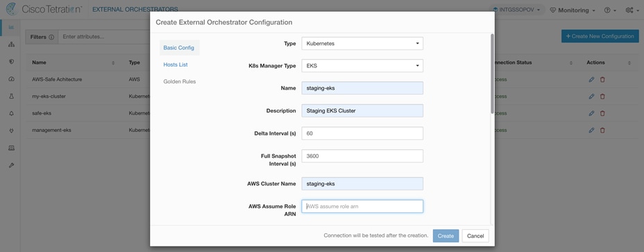This screenshot has height=252, width=644.
Task: Open the monitor platform sidebar icon
Action: click(12, 148)
